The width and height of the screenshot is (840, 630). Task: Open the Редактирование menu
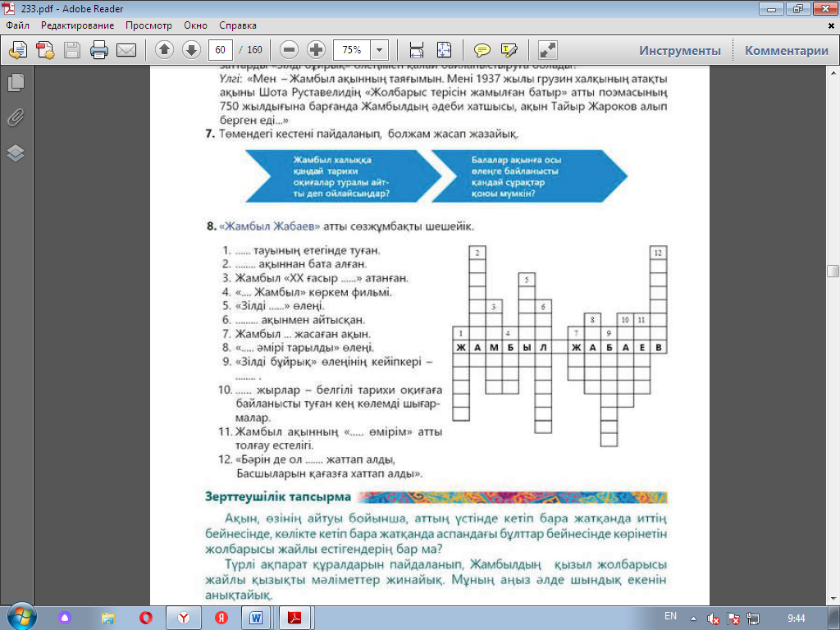click(78, 25)
